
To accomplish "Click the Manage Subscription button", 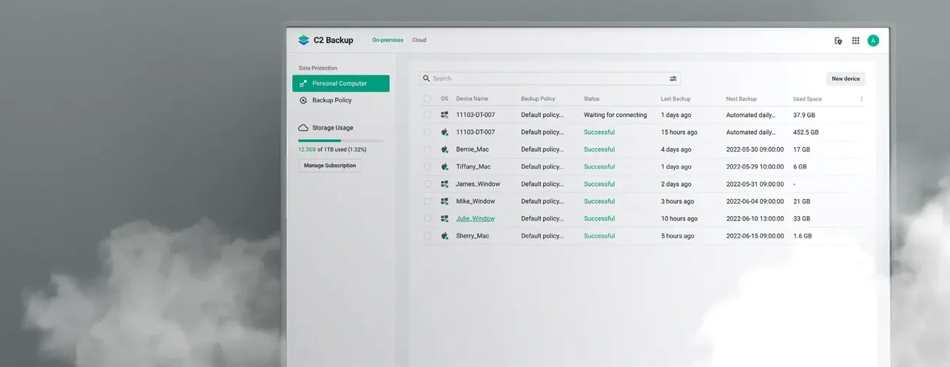I will tap(330, 165).
